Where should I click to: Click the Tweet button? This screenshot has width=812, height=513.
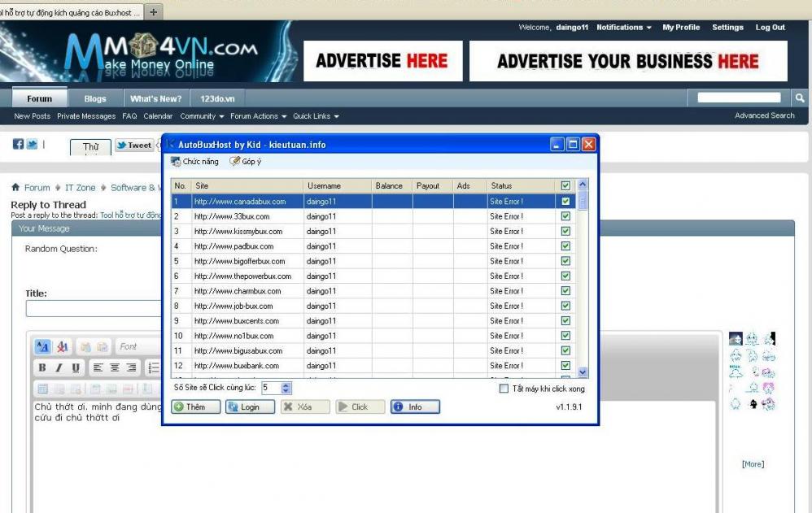pyautogui.click(x=134, y=145)
